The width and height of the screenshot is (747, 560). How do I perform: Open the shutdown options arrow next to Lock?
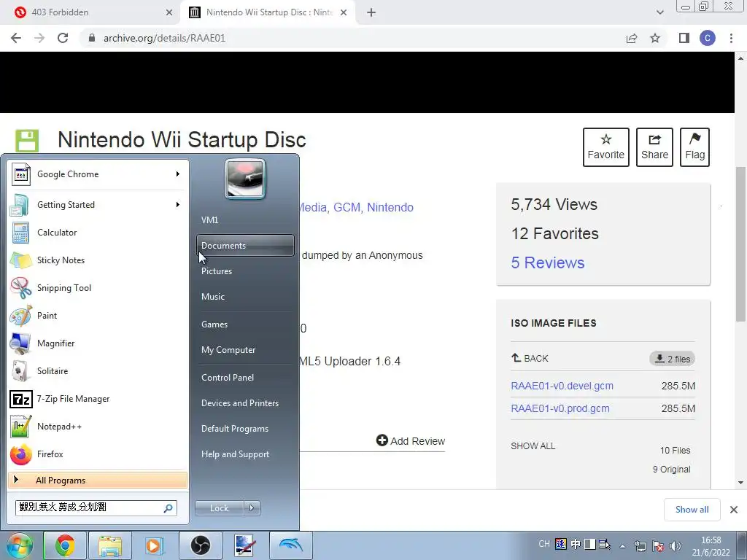252,508
